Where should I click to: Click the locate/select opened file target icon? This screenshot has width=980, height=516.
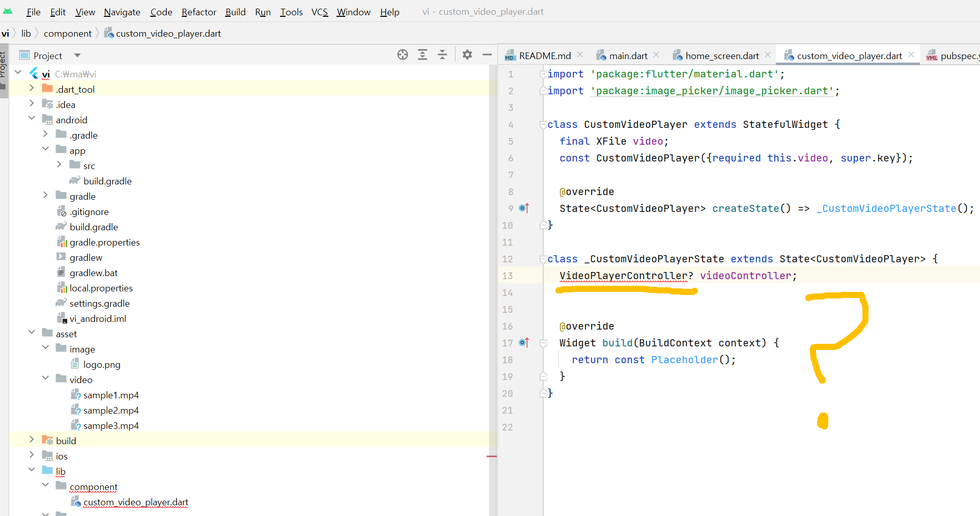pyautogui.click(x=403, y=55)
